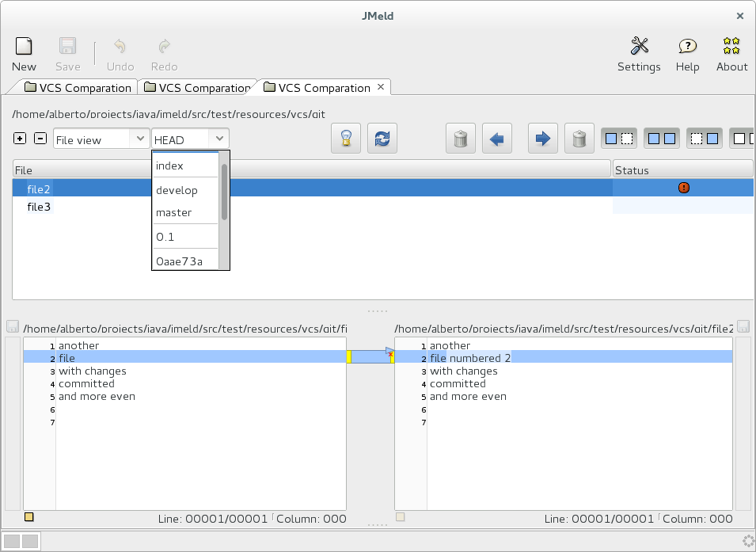Click the blue merge arrow between panes
Viewport: 756px width, 552px height.
pyautogui.click(x=389, y=351)
